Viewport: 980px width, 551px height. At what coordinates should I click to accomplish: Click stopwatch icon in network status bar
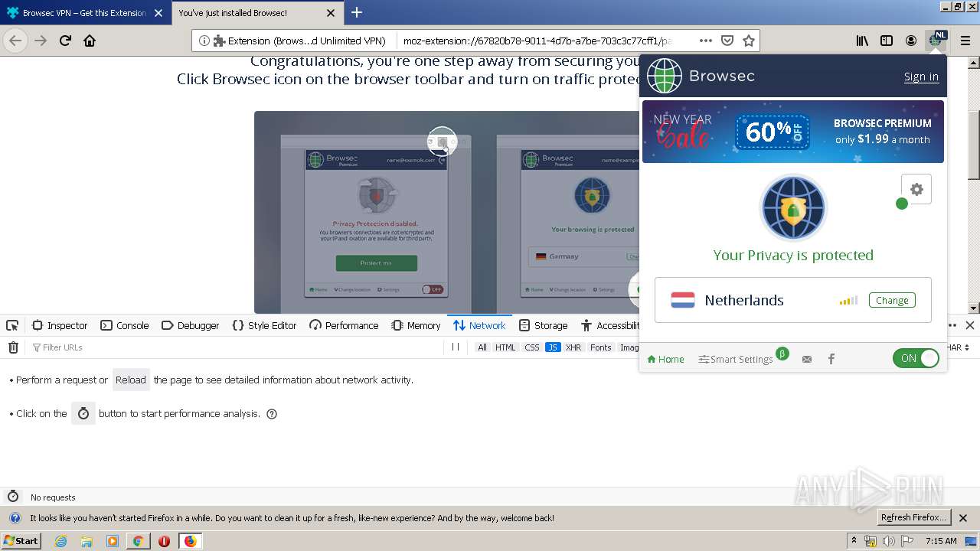coord(12,497)
